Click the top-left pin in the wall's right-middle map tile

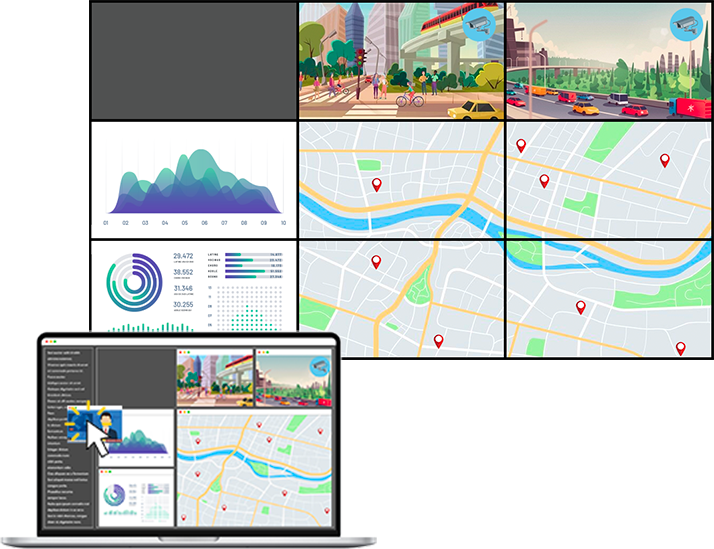pos(521,146)
